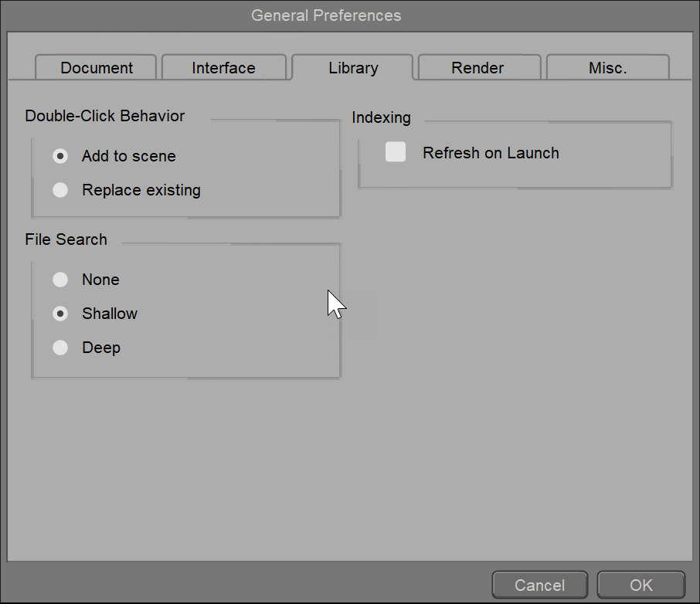Screen dimensions: 700x604
Task: Click the File Search group heading
Action: point(66,239)
